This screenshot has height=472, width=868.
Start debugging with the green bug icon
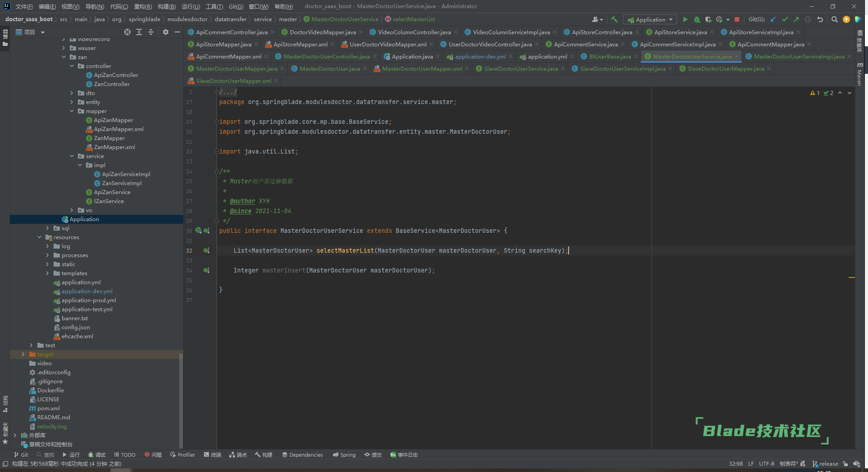coord(697,19)
